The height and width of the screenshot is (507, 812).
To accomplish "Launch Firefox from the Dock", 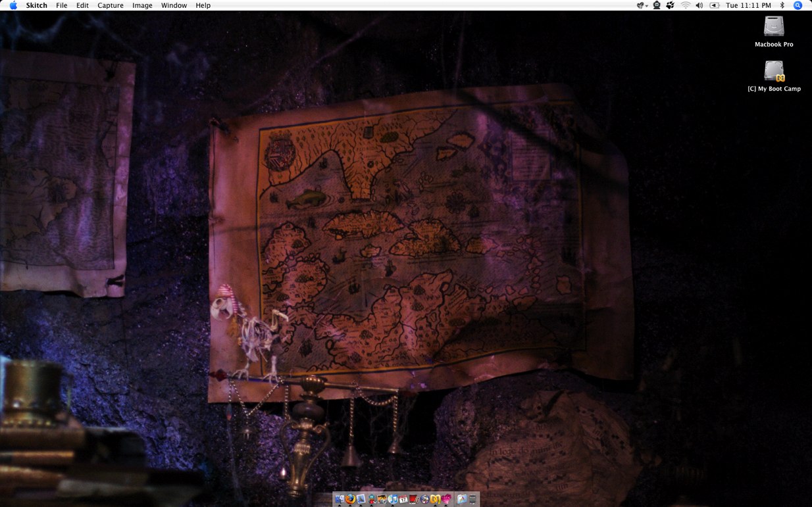I will (350, 499).
